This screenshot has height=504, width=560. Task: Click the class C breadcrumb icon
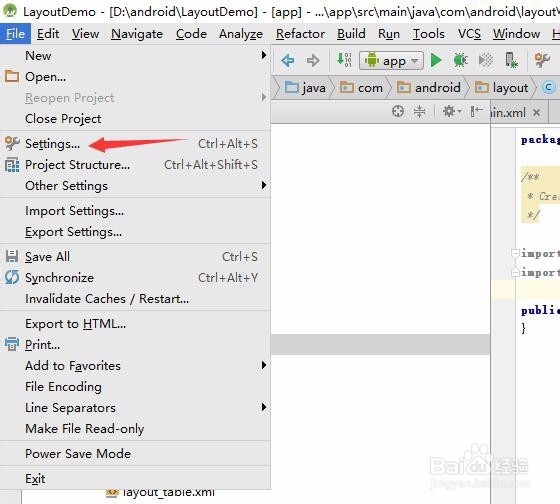(549, 87)
